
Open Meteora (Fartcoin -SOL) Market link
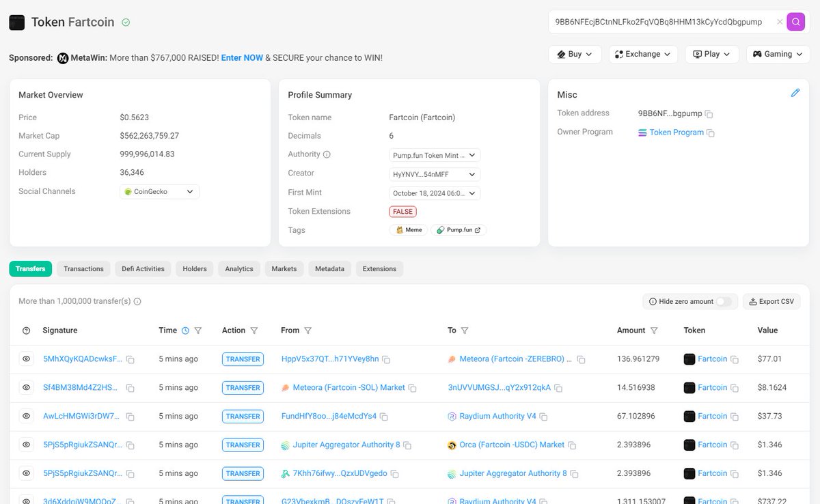click(348, 387)
